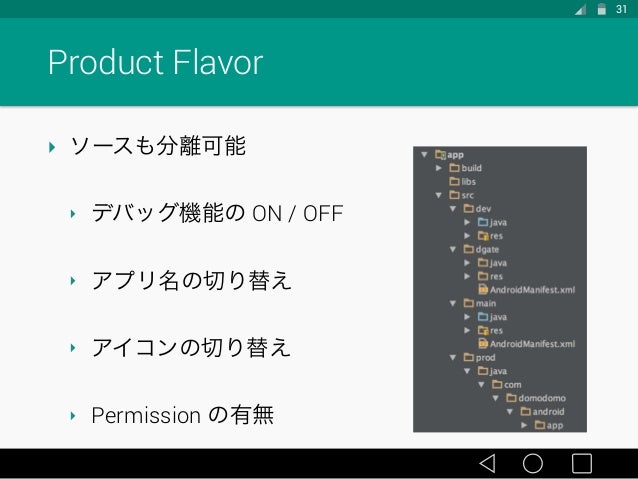Click the Product Flavor slide title
The width and height of the screenshot is (638, 479).
156,62
